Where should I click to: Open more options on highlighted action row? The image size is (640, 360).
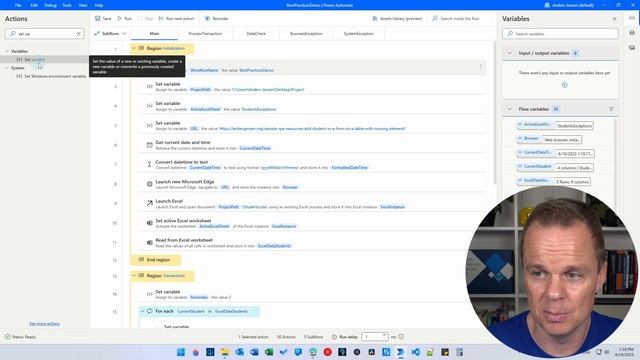tap(480, 67)
